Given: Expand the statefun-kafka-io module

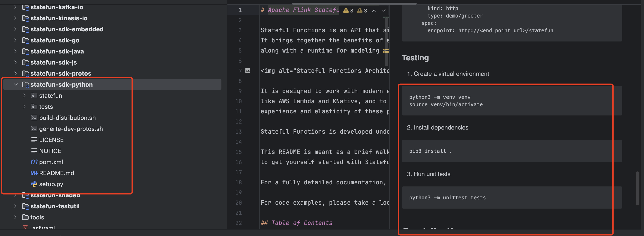Looking at the screenshot, I should point(15,7).
